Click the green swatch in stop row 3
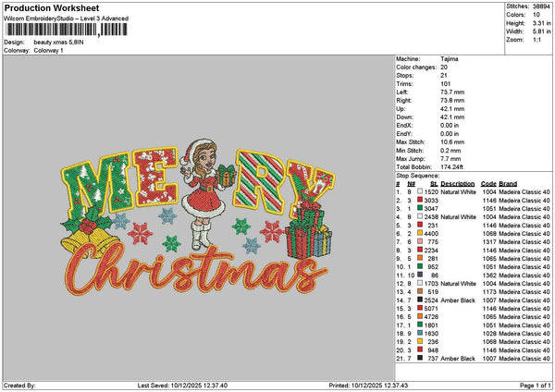 point(420,208)
